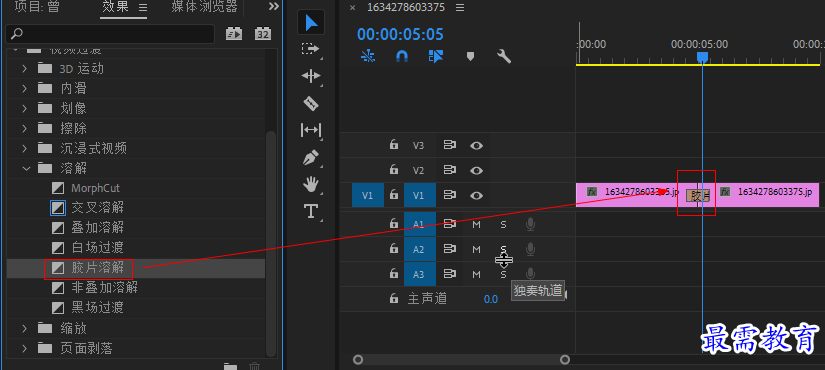
Task: Show hidden panel tabs with >> arrows
Action: click(274, 7)
